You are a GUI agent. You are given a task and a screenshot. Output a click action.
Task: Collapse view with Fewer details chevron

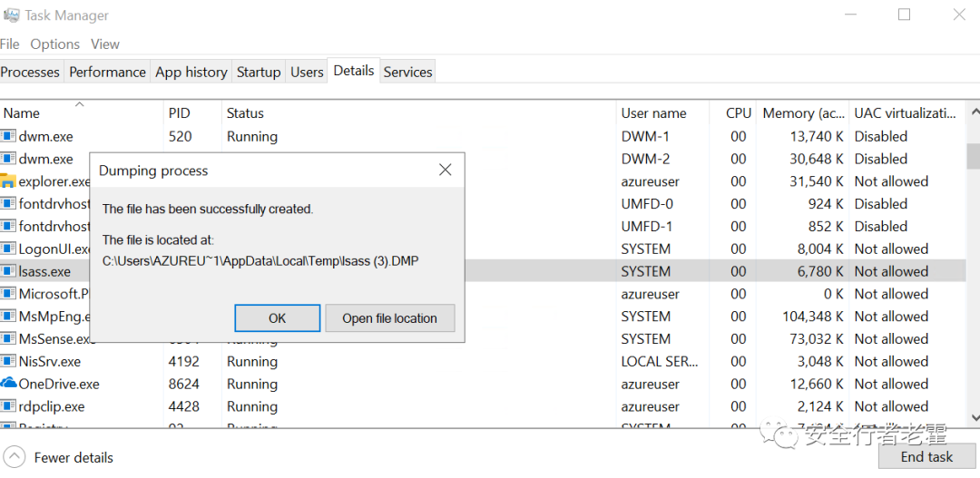[x=15, y=457]
